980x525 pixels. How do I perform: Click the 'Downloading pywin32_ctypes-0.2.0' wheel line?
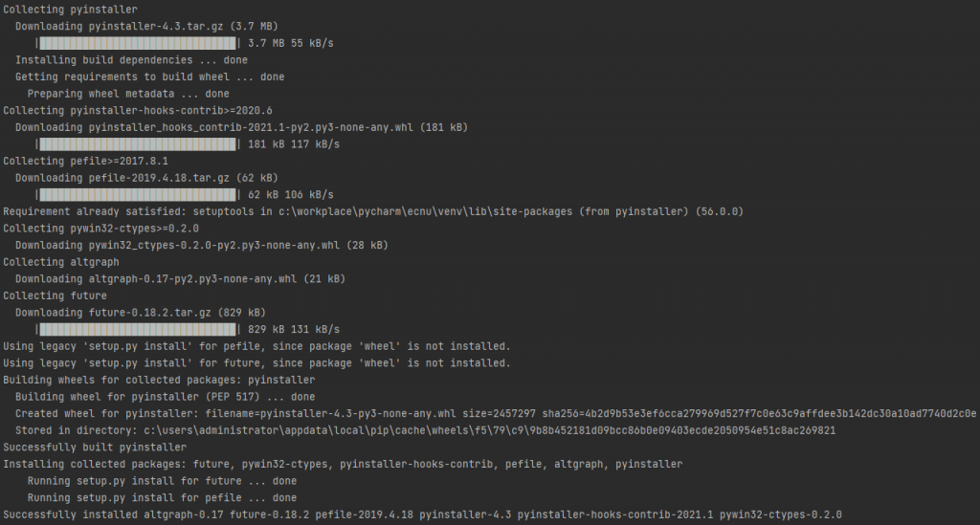(202, 246)
